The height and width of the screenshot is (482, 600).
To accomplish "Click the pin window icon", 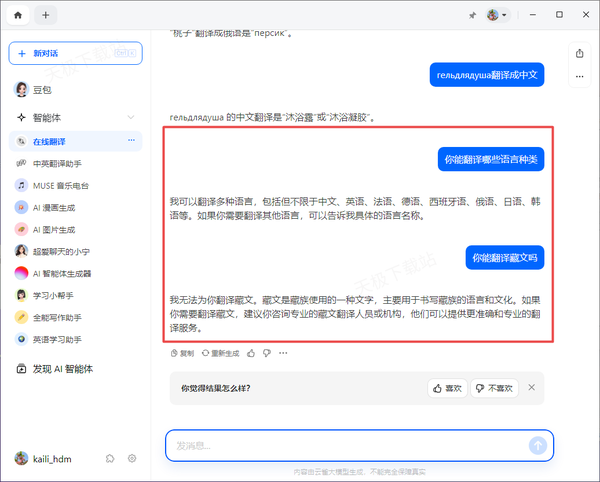I will 472,16.
